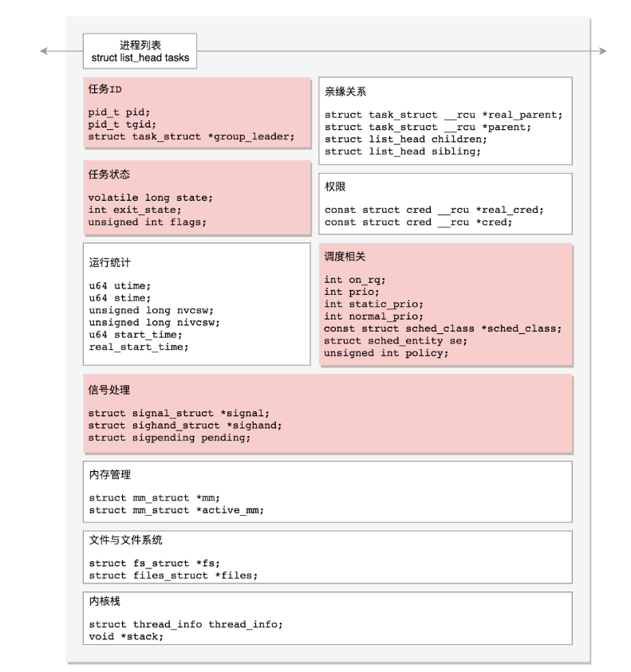Select the struct list_head sibling line

pos(403,151)
